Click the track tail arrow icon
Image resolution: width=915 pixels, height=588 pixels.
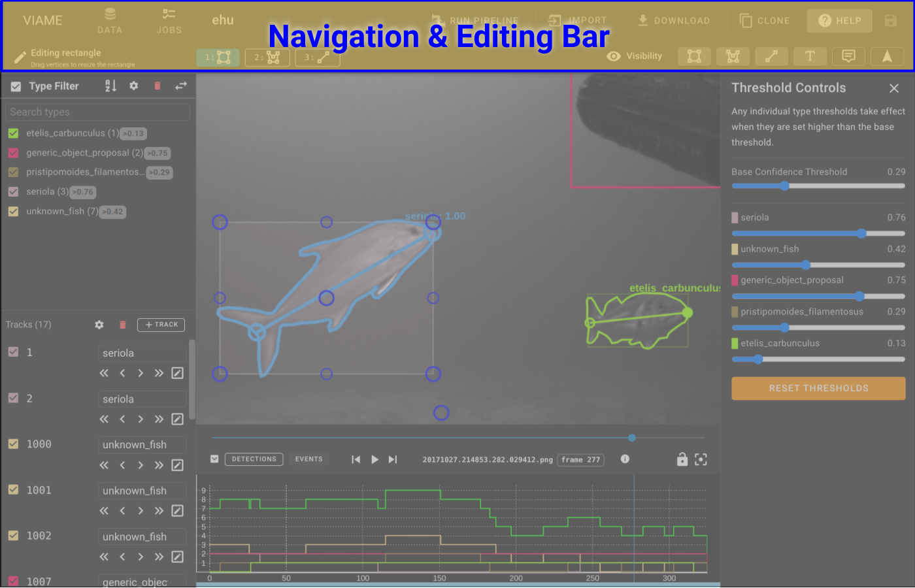click(887, 56)
